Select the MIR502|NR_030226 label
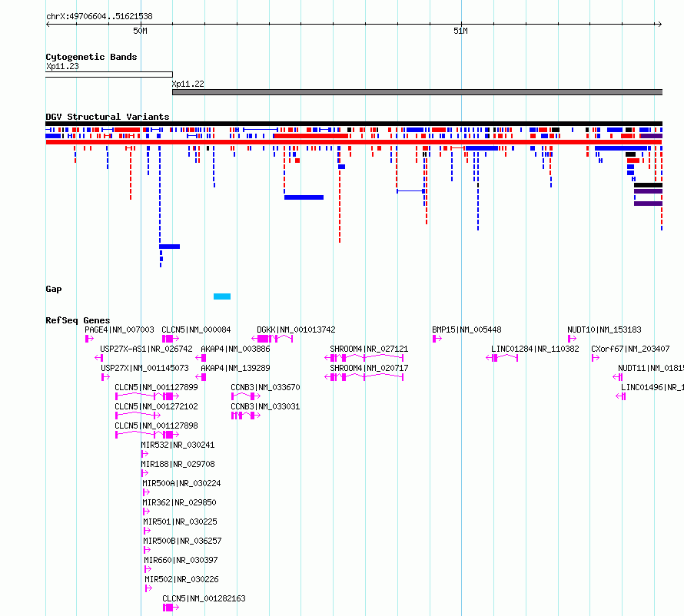 click(x=181, y=579)
